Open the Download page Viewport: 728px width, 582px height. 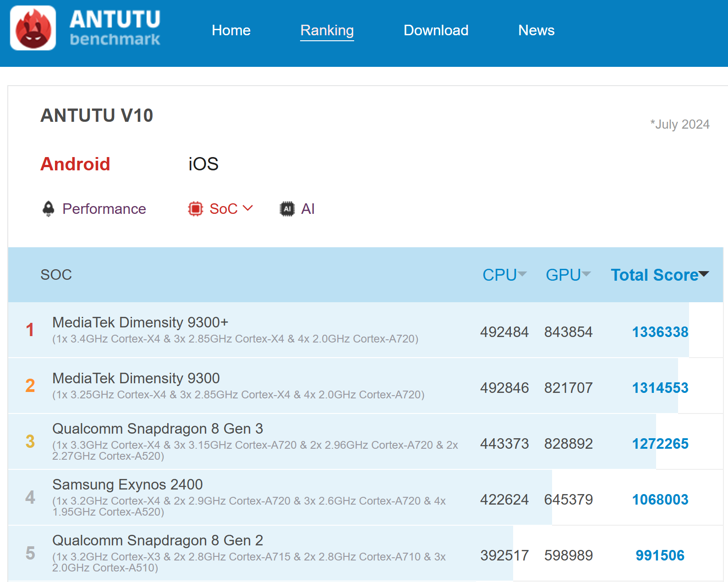(x=436, y=30)
